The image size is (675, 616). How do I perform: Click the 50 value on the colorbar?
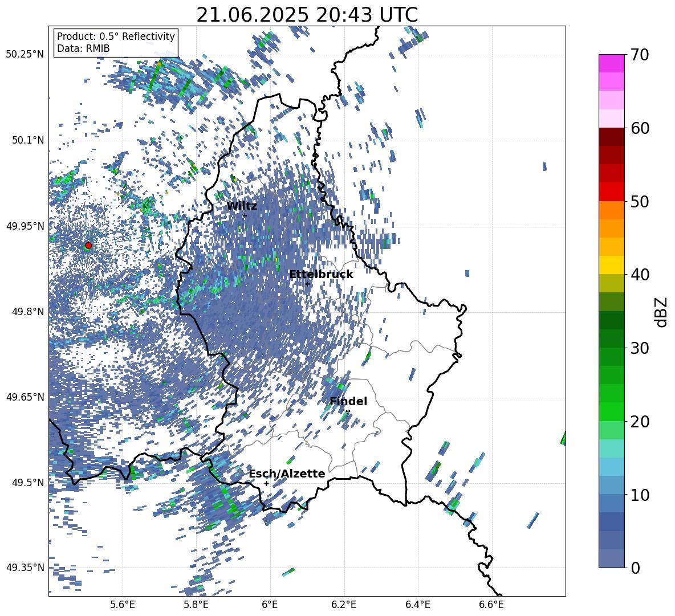pyautogui.click(x=640, y=201)
